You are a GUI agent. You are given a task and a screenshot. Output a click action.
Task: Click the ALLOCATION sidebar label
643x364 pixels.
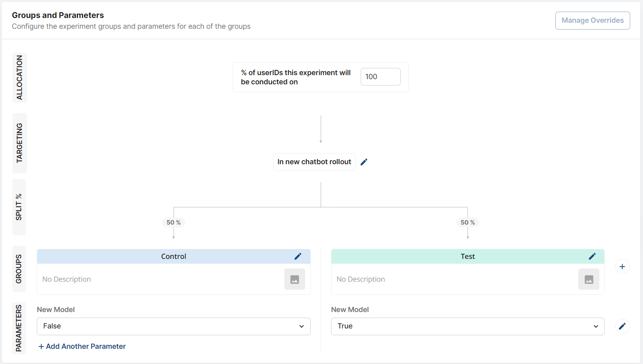point(19,77)
